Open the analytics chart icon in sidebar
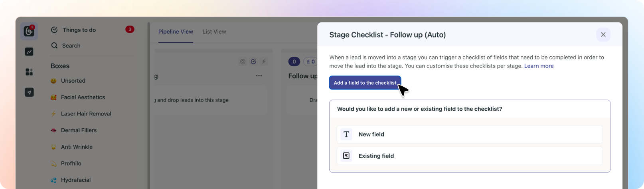This screenshot has width=644, height=189. click(x=29, y=52)
